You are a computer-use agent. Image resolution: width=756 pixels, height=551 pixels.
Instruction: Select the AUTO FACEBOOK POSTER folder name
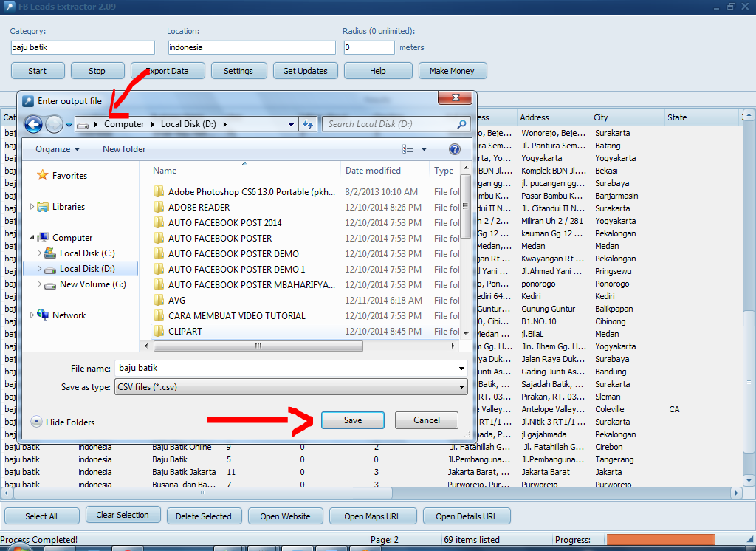click(x=220, y=239)
